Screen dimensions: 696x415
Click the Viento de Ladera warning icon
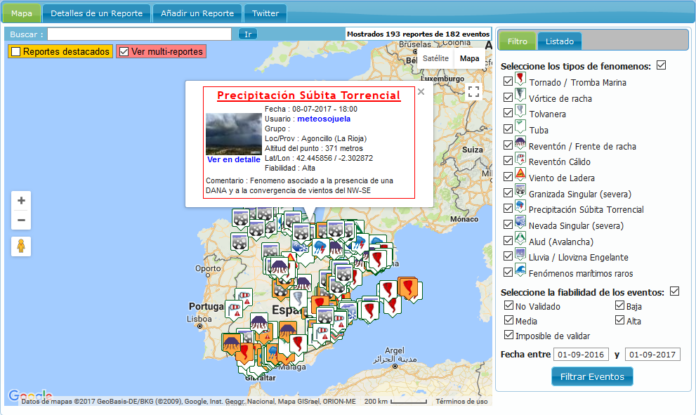tap(520, 174)
